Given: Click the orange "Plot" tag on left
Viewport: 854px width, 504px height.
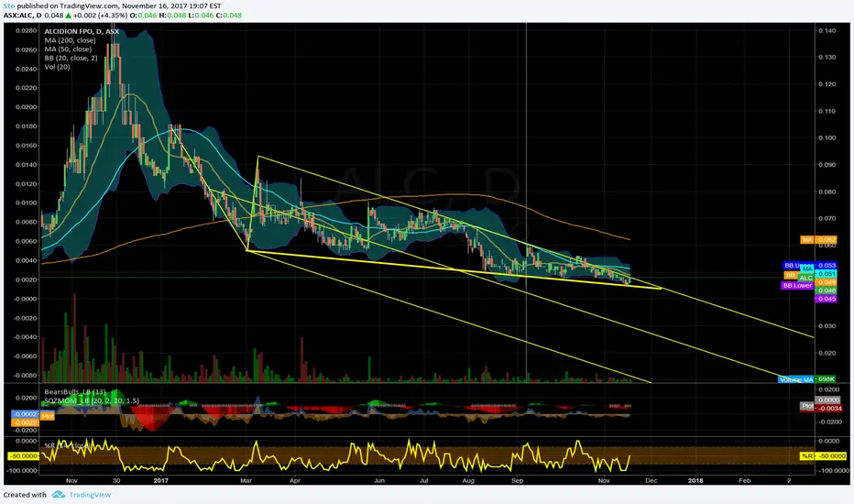Looking at the screenshot, I should click(48, 416).
